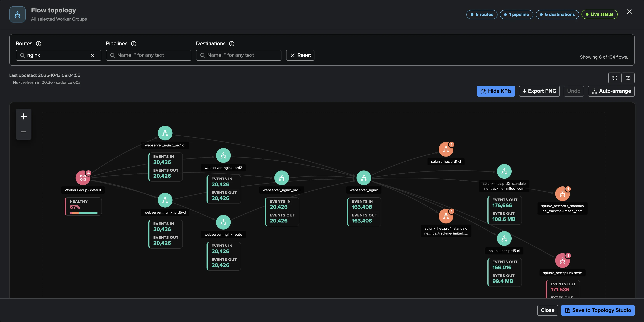Screen dimensions: 644x322
Task: Focus the Routes search field
Action: (58, 55)
